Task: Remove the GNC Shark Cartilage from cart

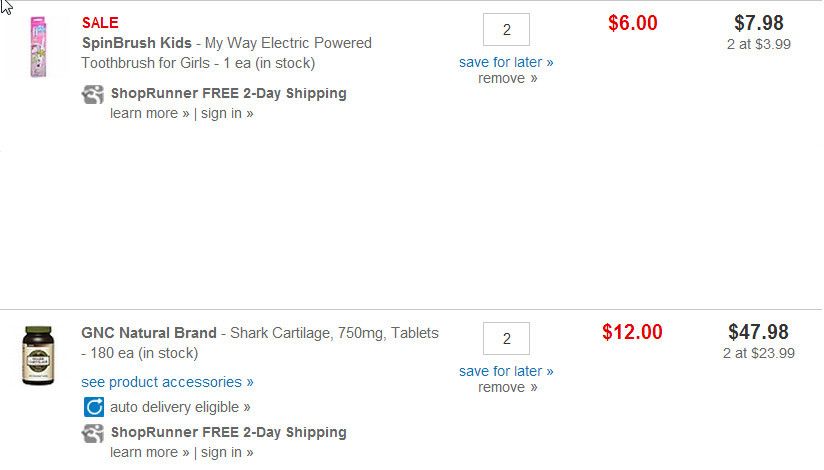Action: tap(507, 387)
